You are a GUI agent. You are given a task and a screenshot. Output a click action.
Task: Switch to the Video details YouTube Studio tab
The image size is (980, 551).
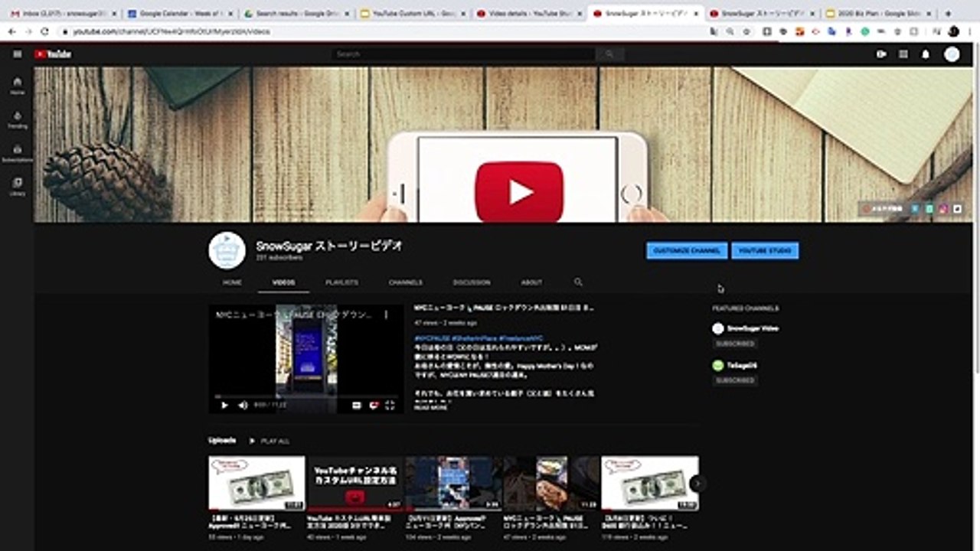(529, 13)
